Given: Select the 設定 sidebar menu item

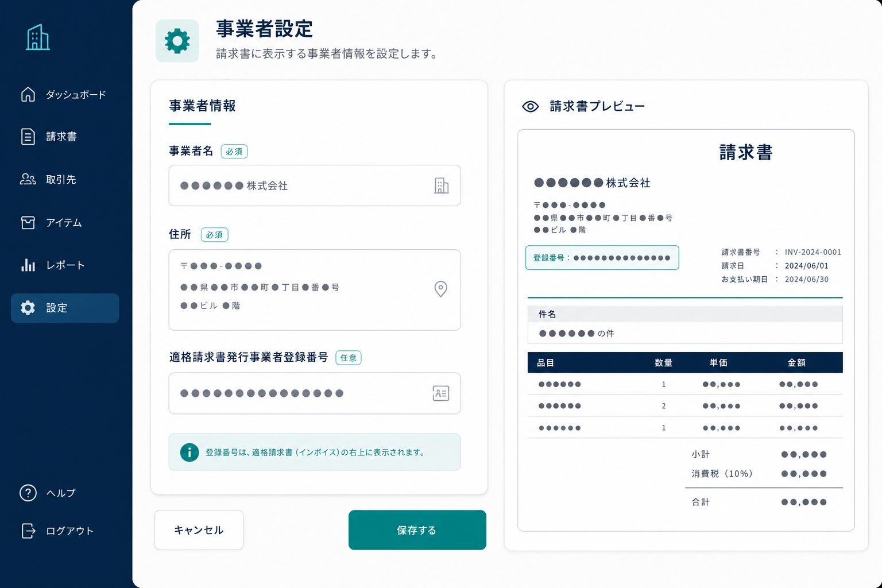Looking at the screenshot, I should click(x=65, y=308).
